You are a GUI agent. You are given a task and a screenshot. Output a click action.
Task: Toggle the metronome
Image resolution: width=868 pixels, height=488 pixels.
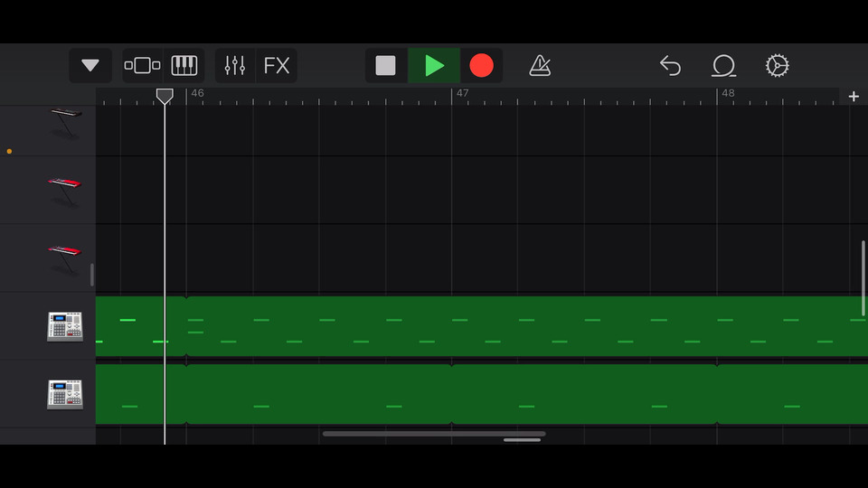(540, 65)
